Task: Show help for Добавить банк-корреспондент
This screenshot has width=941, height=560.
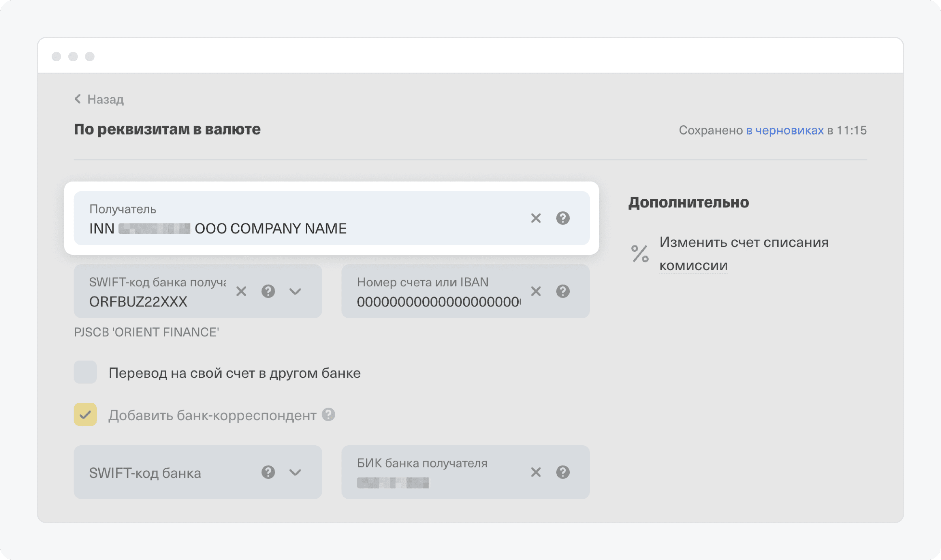Action: tap(328, 414)
